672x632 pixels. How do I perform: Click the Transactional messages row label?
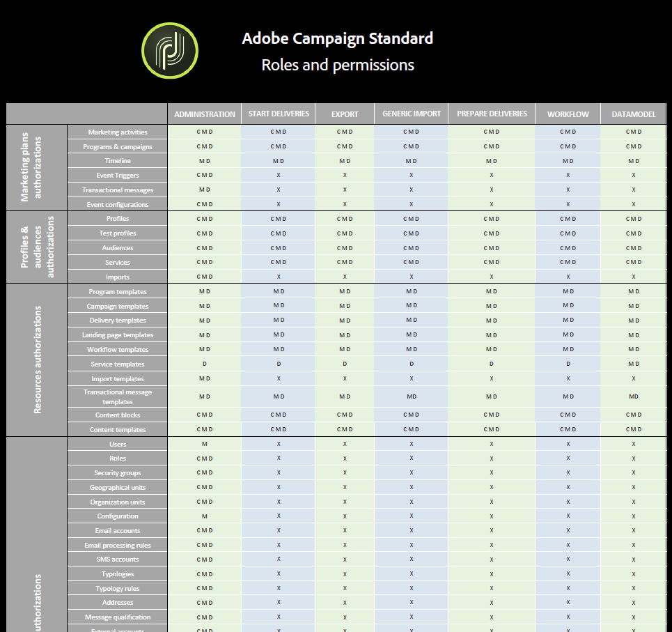118,190
